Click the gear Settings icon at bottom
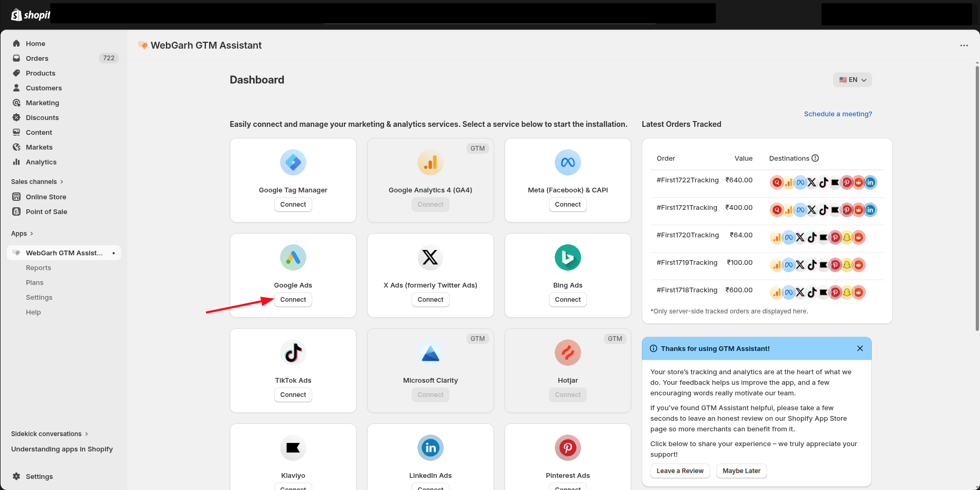This screenshot has width=980, height=490. pos(16,476)
